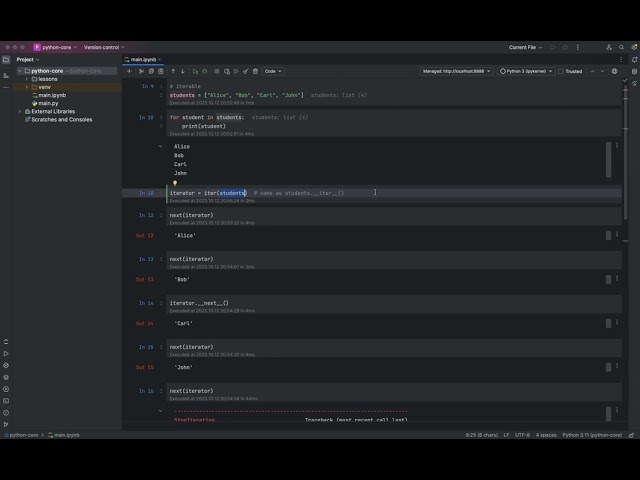Show the quick-fix light bulb above iterator cell
The height and width of the screenshot is (480, 640).
coord(175,183)
